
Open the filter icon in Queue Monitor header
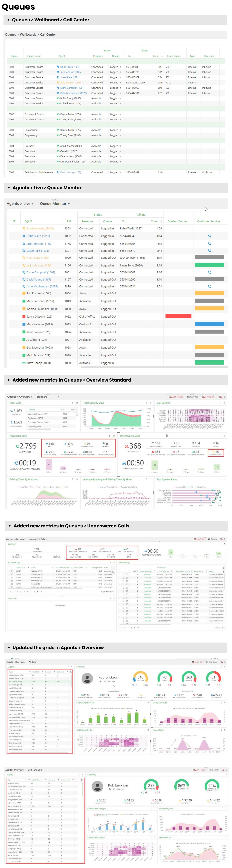pos(14,221)
